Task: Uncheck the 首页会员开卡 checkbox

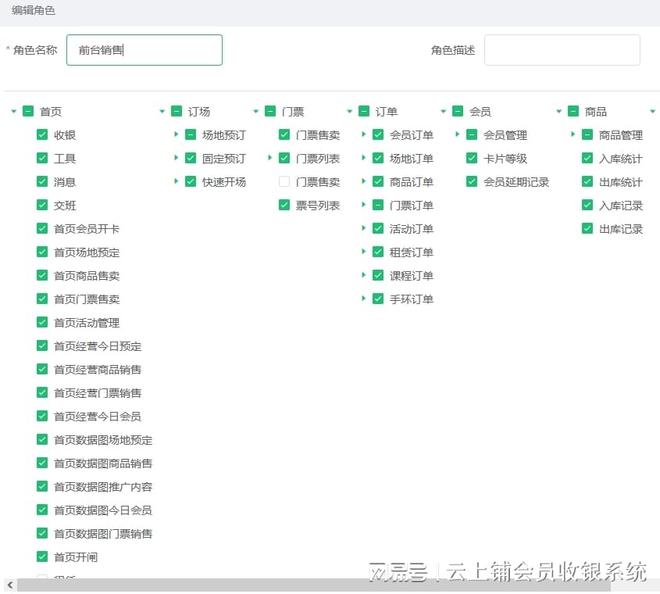Action: [x=42, y=229]
